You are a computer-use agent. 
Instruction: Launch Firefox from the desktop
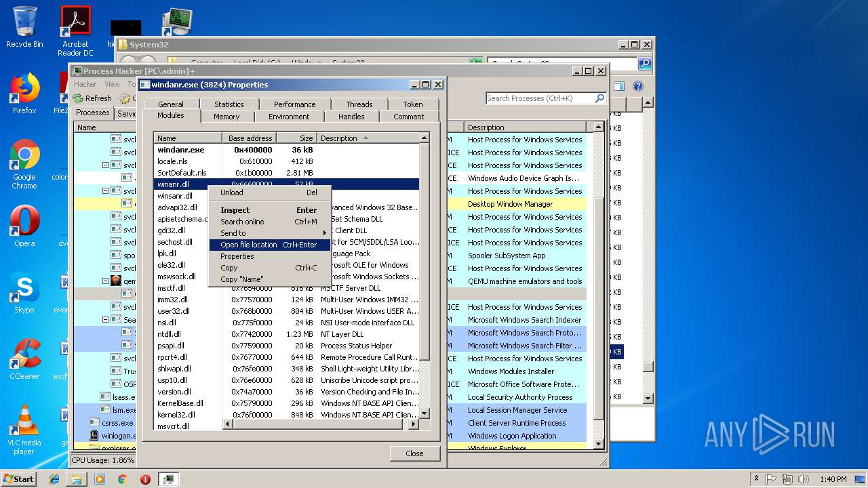(24, 94)
